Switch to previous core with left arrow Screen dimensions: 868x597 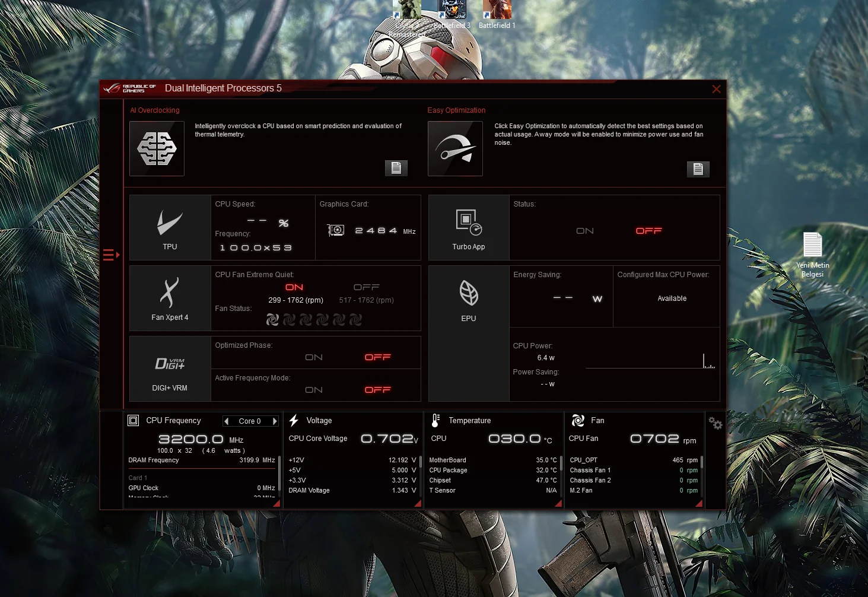pos(226,421)
